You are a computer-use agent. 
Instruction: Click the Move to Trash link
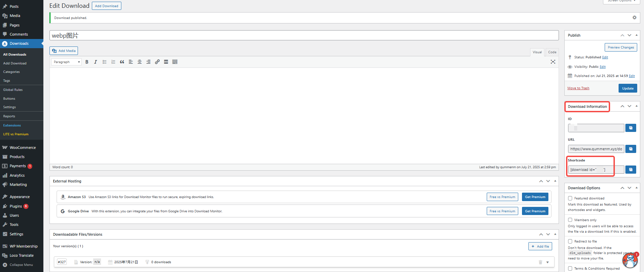[578, 88]
